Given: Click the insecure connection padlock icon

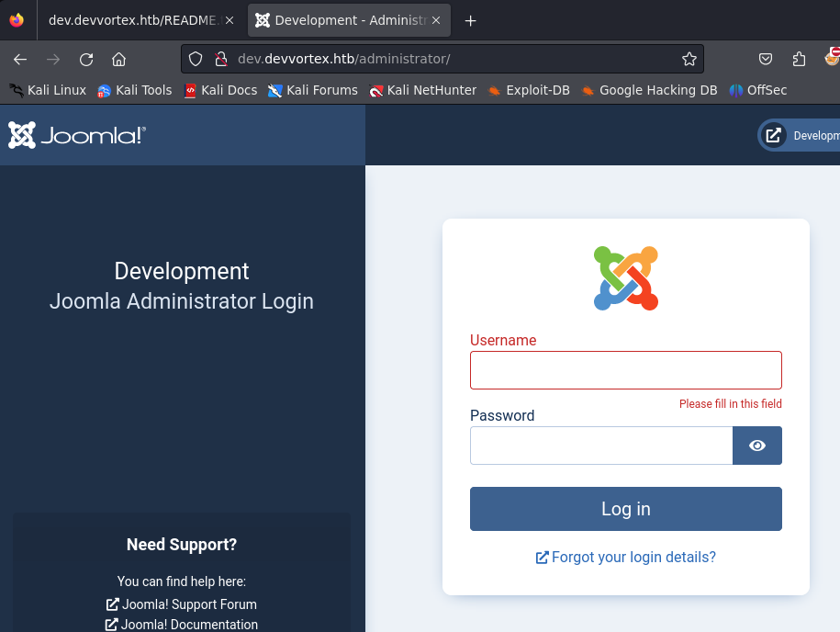Looking at the screenshot, I should (219, 60).
